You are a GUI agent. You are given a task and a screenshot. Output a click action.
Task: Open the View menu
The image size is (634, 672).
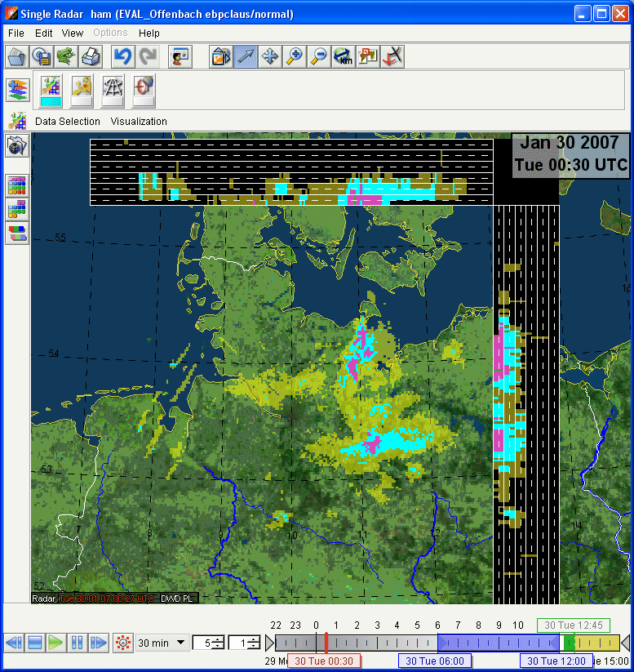coord(72,33)
